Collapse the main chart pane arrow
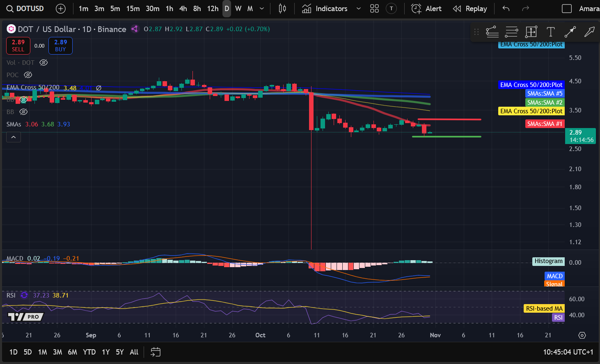Image resolution: width=600 pixels, height=364 pixels. point(14,137)
